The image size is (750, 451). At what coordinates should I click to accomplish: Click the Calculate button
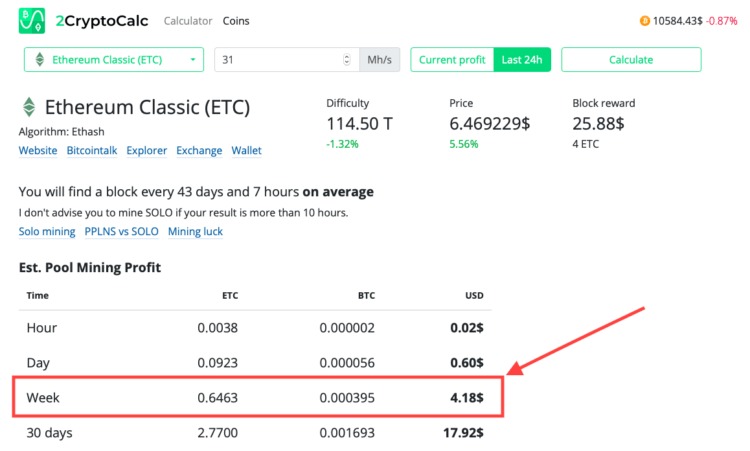pyautogui.click(x=631, y=60)
